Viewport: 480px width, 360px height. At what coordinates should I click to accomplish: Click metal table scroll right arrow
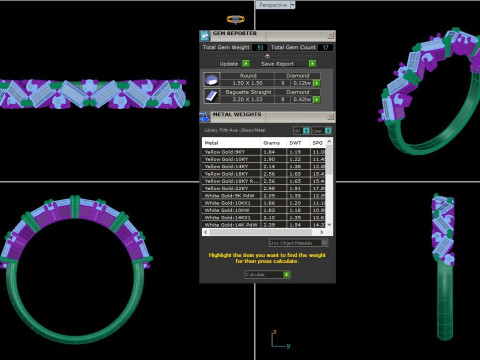(x=322, y=232)
